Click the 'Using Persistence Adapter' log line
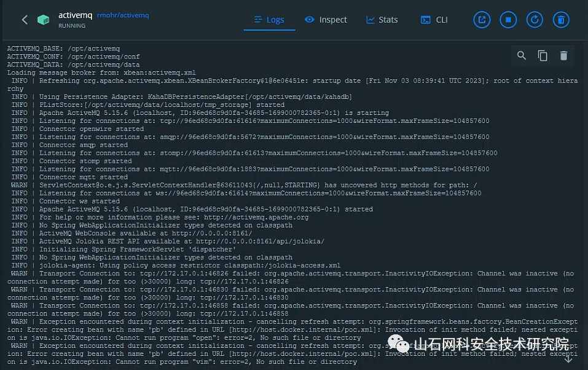 tap(181, 97)
